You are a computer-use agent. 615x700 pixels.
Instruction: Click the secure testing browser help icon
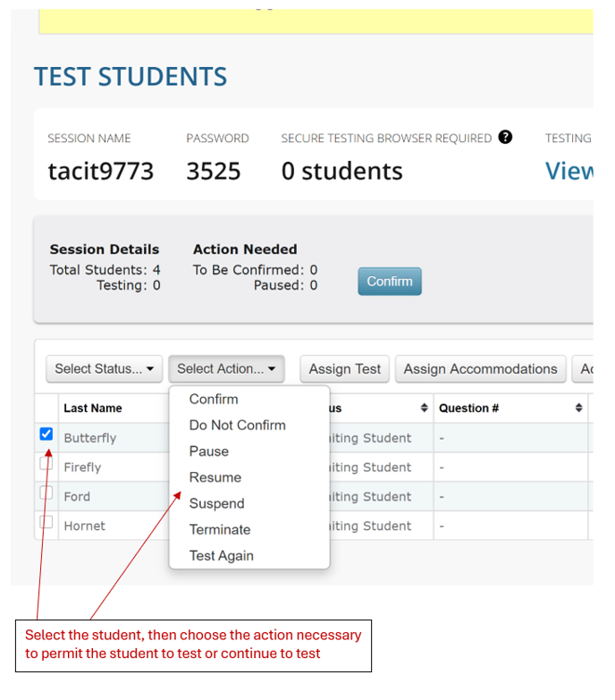(x=505, y=137)
